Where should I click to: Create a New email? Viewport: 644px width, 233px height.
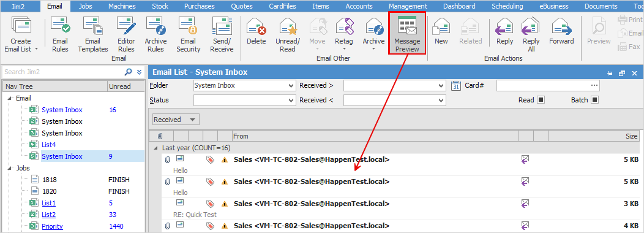(441, 31)
